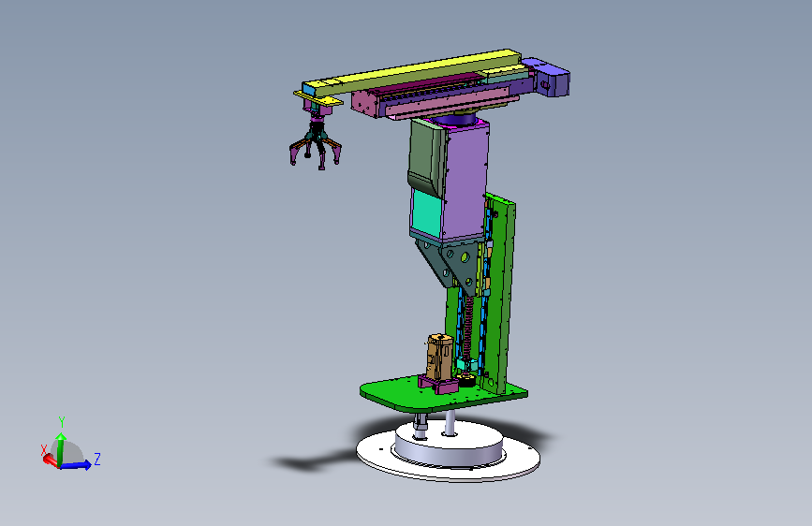Select the purple housing box on the column
The image size is (812, 526).
click(x=465, y=182)
